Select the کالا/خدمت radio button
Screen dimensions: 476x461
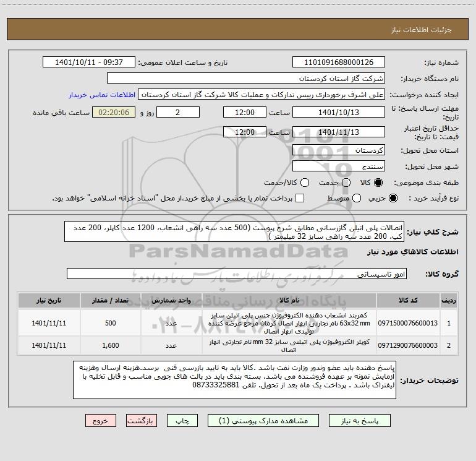pyautogui.click(x=305, y=183)
